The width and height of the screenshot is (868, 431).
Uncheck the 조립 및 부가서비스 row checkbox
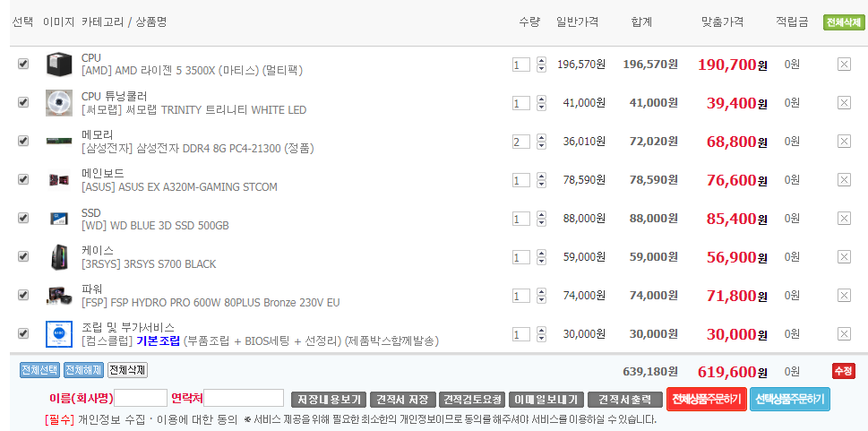point(23,333)
